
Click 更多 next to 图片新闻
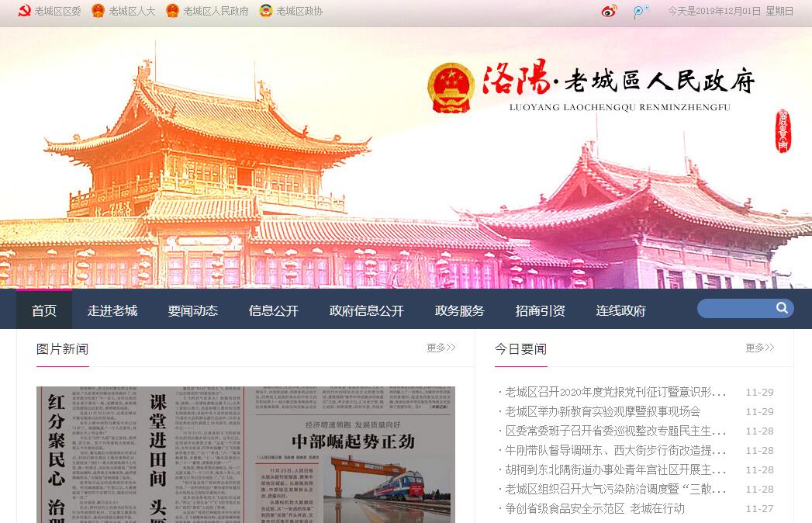[441, 348]
